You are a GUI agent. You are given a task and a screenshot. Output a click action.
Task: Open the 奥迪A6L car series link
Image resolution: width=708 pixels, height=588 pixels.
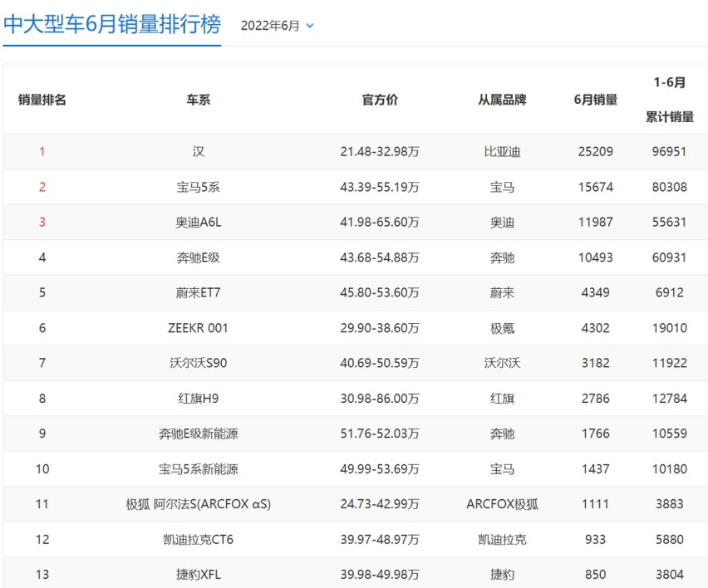pyautogui.click(x=199, y=222)
